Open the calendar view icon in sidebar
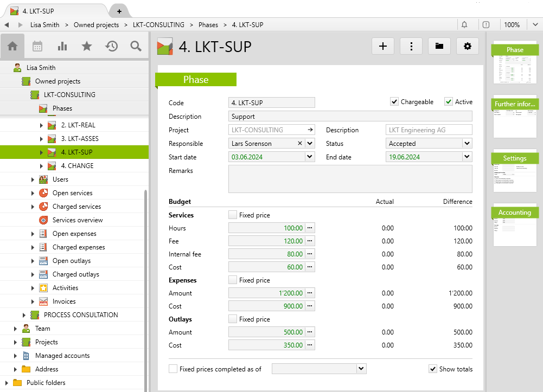Screen dimensions: 543x392 coord(37,47)
